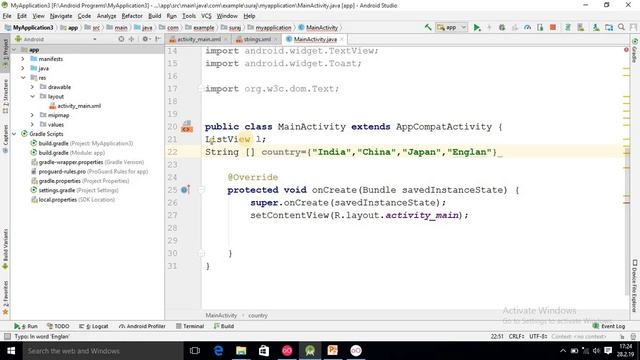Open the Refactor menu
640x360 pixels.
click(132, 16)
